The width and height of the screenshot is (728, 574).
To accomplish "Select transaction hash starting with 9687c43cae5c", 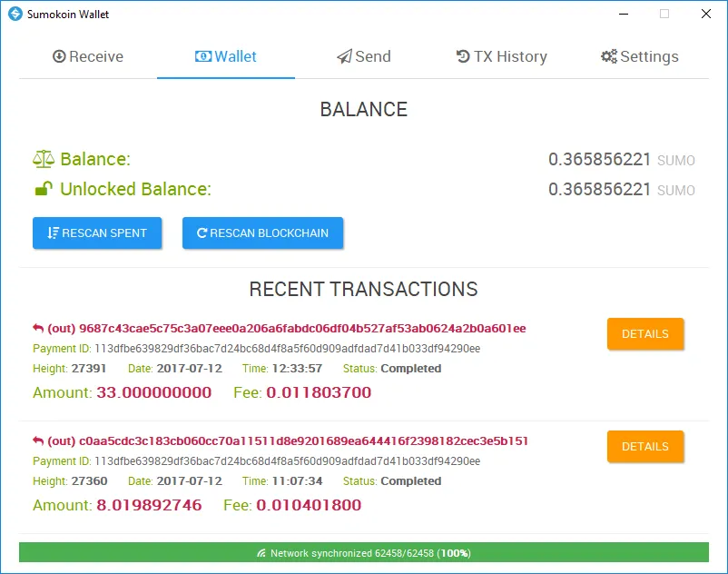I will pyautogui.click(x=302, y=329).
